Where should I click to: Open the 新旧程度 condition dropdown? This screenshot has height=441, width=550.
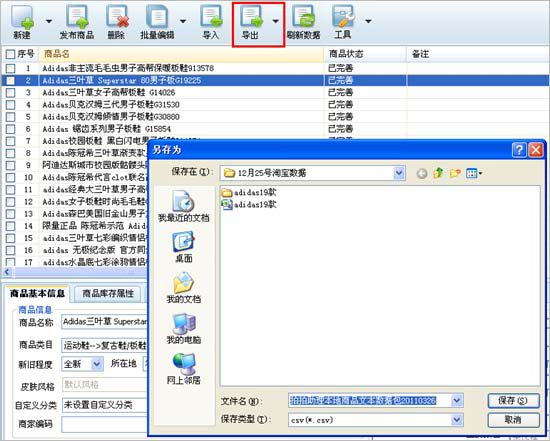[x=97, y=364]
